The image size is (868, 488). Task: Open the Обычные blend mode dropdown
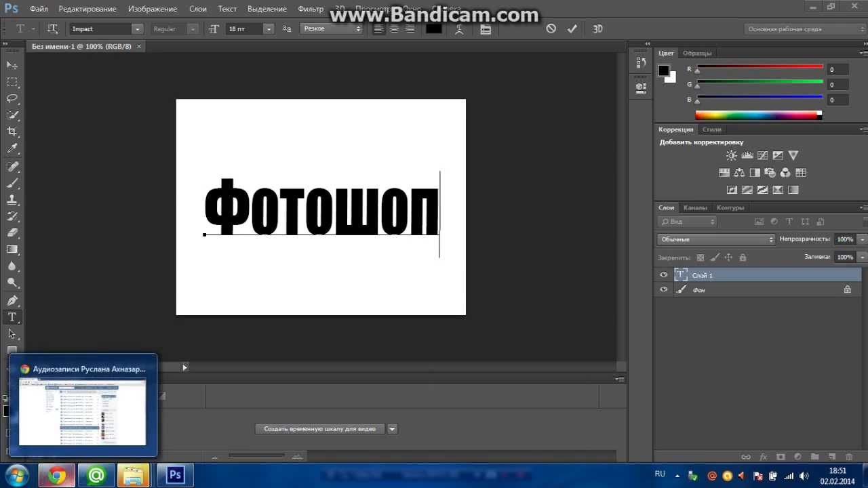[716, 239]
